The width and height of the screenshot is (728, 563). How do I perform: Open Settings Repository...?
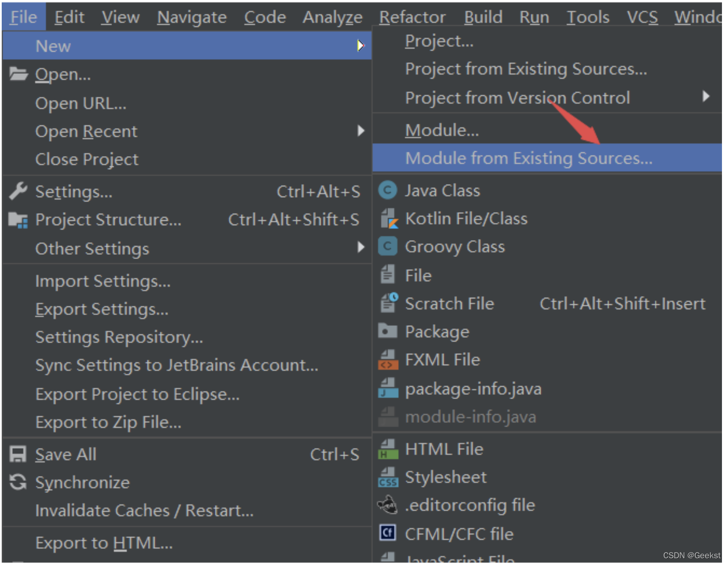click(x=187, y=337)
